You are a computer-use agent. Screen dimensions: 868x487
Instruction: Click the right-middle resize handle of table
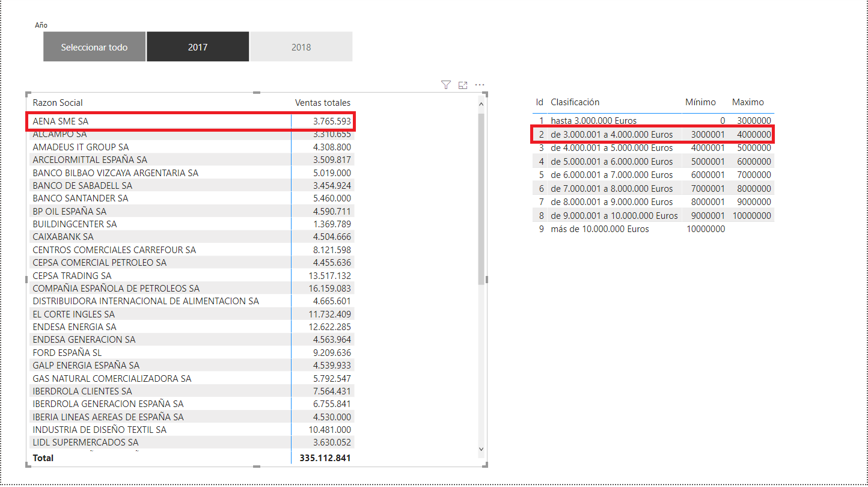coord(486,280)
